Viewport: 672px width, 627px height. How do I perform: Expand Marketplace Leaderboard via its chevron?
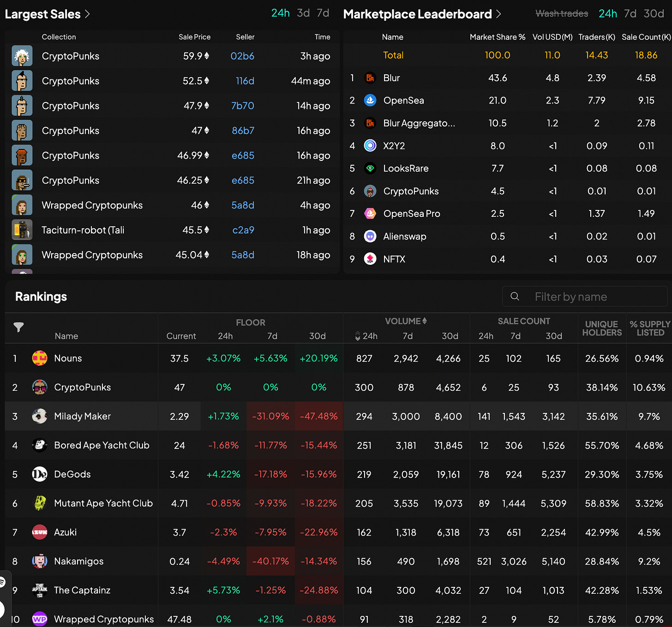point(498,14)
